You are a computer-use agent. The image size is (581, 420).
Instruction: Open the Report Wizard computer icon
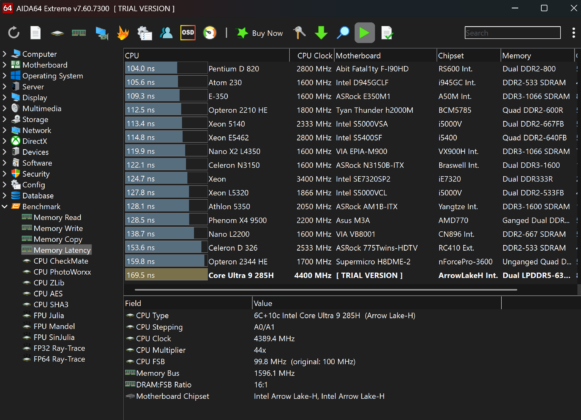(145, 33)
